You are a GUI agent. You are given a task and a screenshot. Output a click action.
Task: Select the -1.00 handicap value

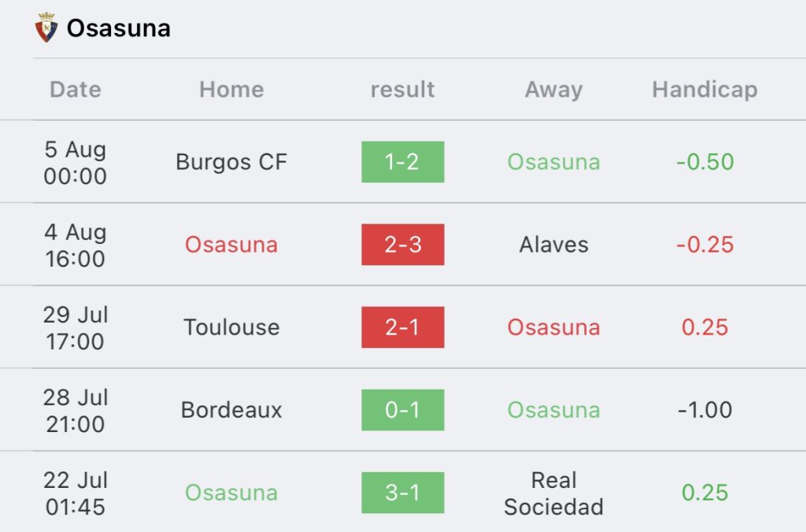[x=704, y=410]
